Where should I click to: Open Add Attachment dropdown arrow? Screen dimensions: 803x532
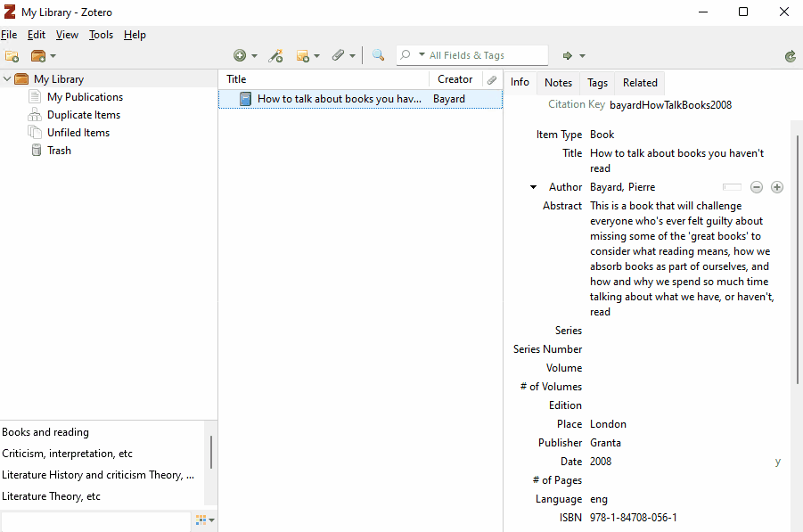[x=352, y=56]
